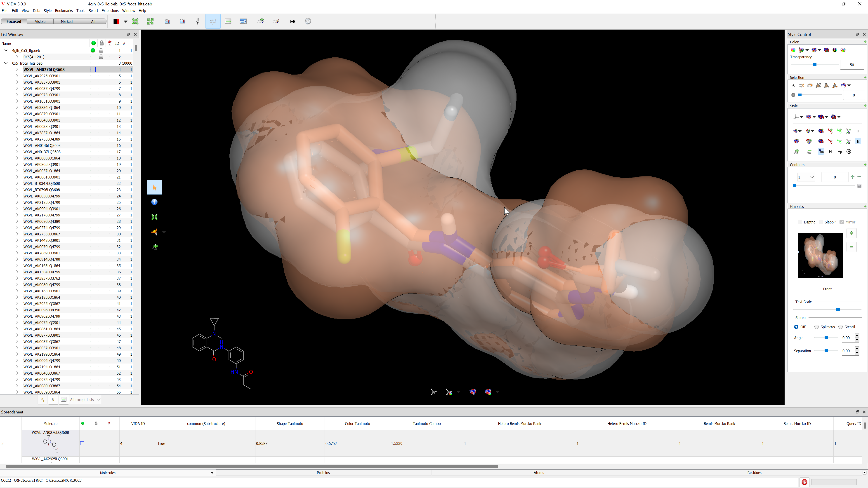Image resolution: width=868 pixels, height=488 pixels.
Task: Select the Splitscreen stereo radio button
Action: coord(816,327)
